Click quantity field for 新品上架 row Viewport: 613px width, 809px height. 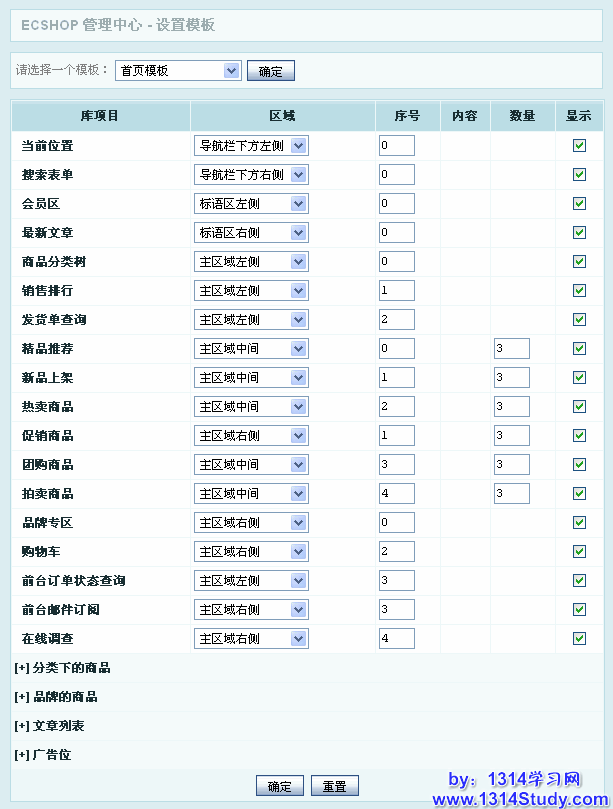coord(511,378)
